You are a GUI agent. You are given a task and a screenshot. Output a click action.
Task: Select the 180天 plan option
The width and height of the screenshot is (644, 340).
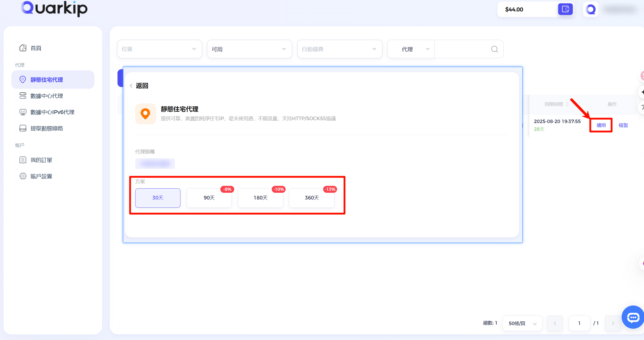coord(260,198)
